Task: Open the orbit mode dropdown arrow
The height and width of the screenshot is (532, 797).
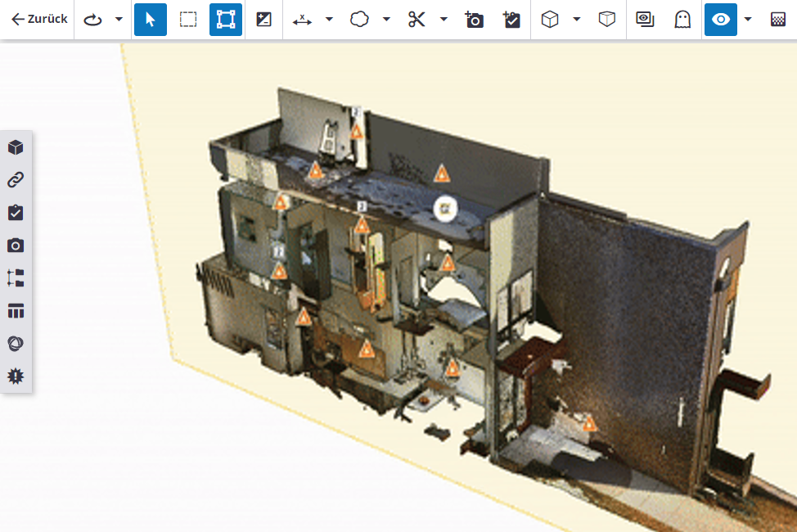Action: pos(119,20)
